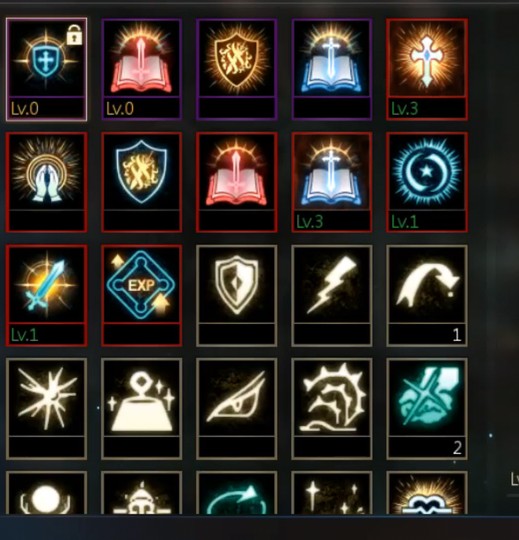Select the glowing white cross Lv.3 item
Screen dimensions: 519x540
pyautogui.click(x=427, y=69)
